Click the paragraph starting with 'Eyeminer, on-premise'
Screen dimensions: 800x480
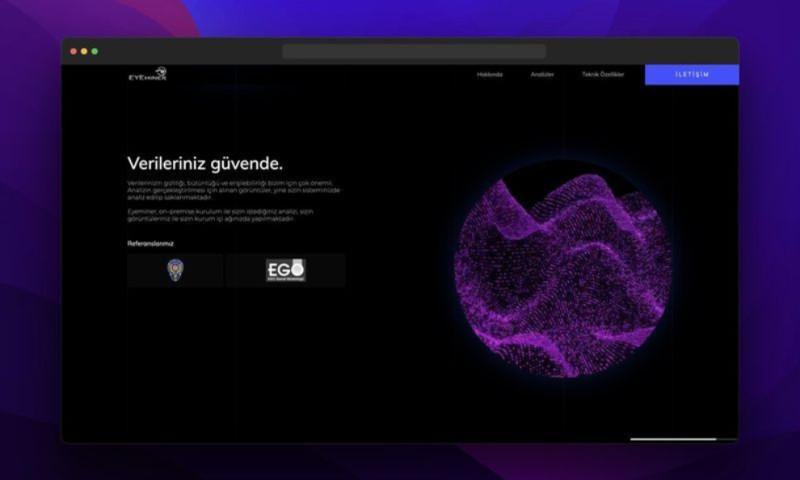coord(233,215)
